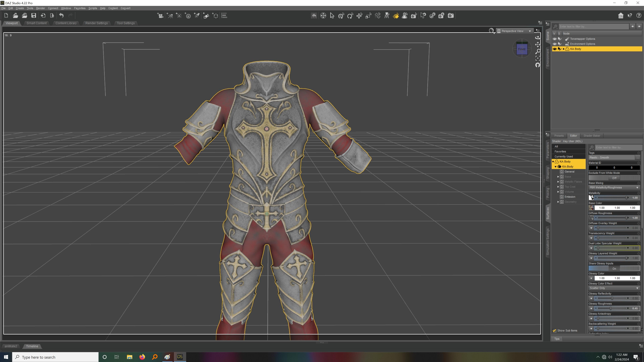The image size is (644, 362).
Task: Click the Save scene icon
Action: [34, 15]
